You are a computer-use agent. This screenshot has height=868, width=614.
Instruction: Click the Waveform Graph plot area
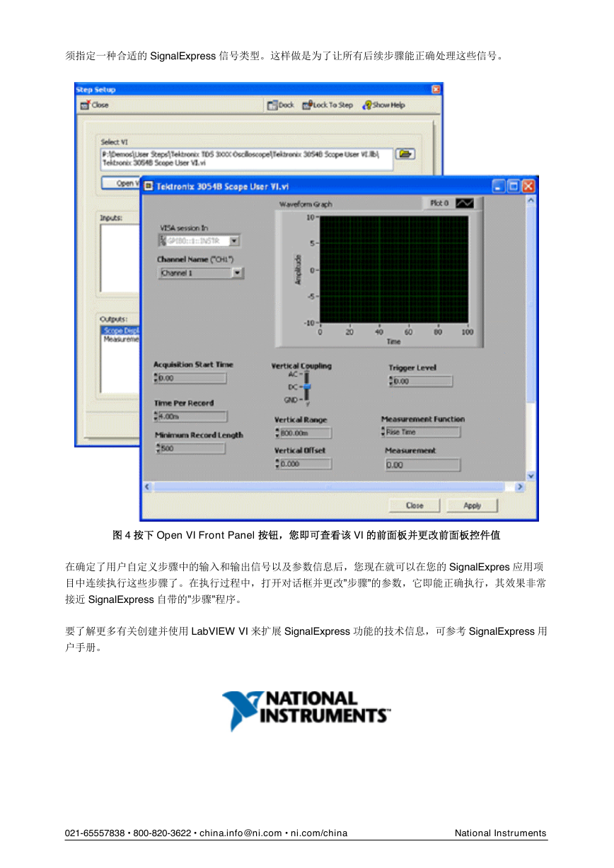[x=393, y=270]
